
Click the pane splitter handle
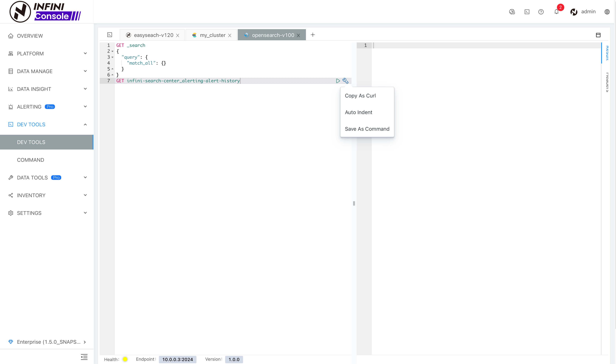point(354,203)
